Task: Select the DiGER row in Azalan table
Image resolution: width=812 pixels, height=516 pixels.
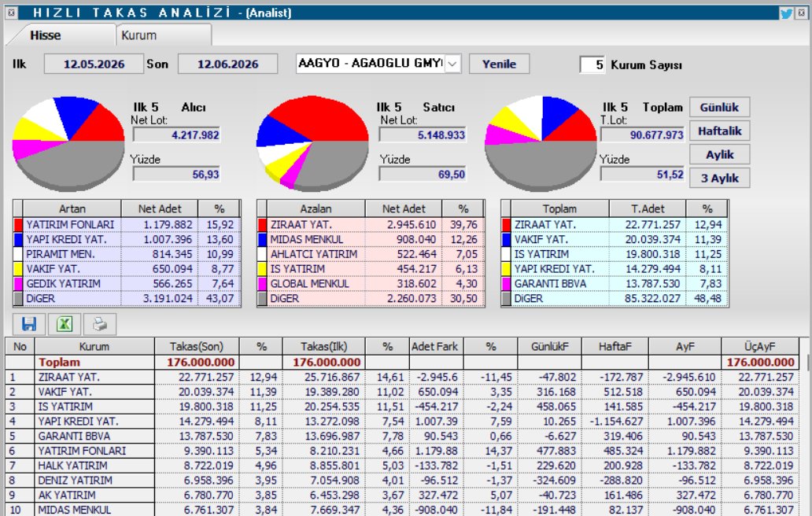Action: [x=371, y=299]
